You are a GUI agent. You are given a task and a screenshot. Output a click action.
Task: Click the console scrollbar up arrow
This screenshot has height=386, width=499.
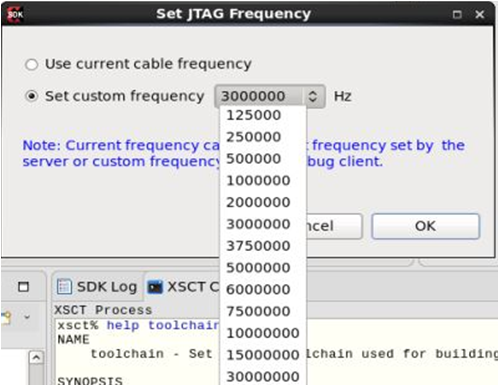[36, 358]
